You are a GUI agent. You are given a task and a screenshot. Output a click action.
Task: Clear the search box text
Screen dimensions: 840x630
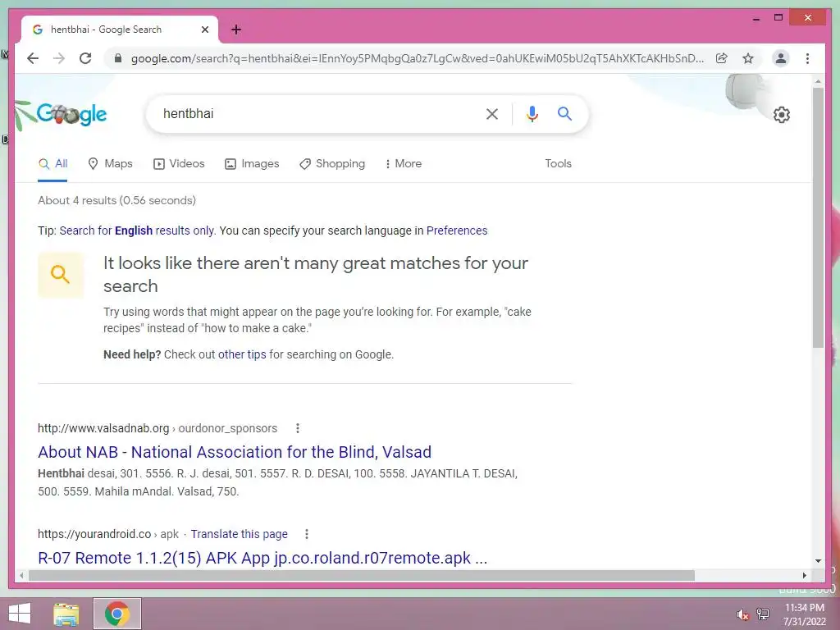[492, 113]
